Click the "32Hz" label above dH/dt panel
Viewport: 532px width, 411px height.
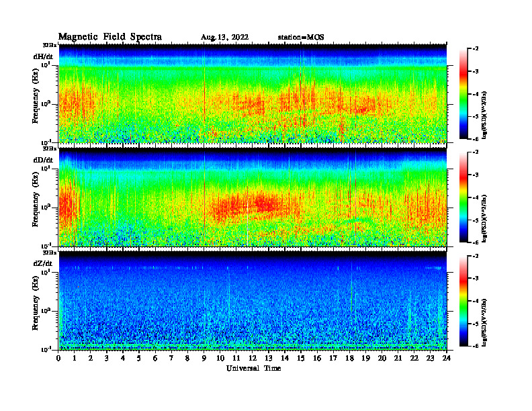(x=50, y=45)
